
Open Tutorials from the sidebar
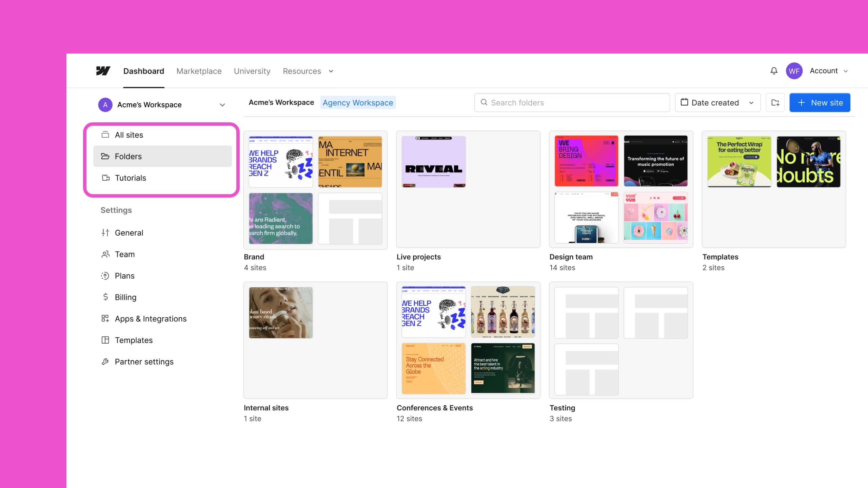[x=131, y=178]
